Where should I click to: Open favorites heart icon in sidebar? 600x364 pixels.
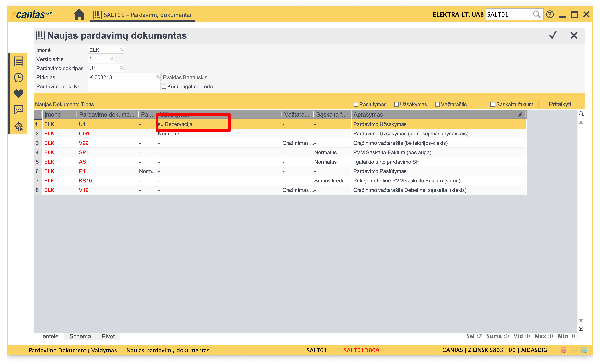pyautogui.click(x=19, y=93)
